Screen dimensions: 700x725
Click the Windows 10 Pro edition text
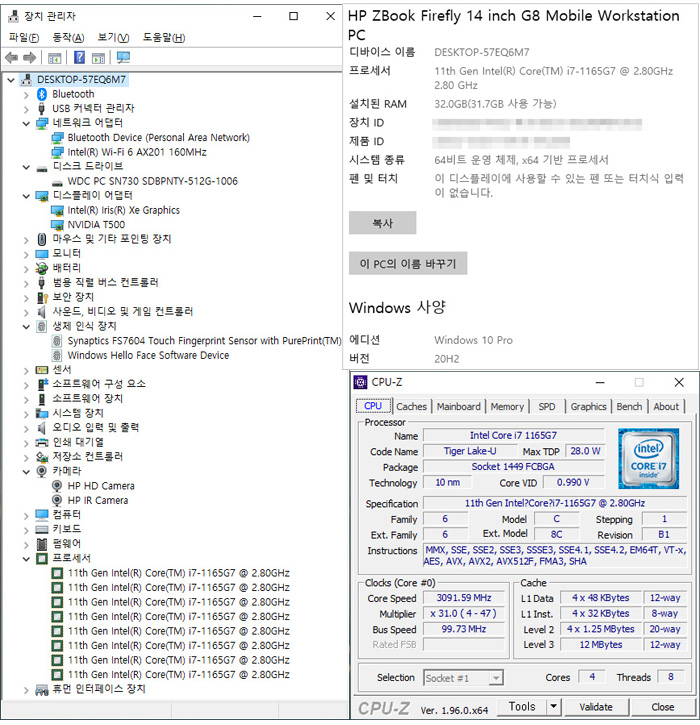(x=473, y=340)
